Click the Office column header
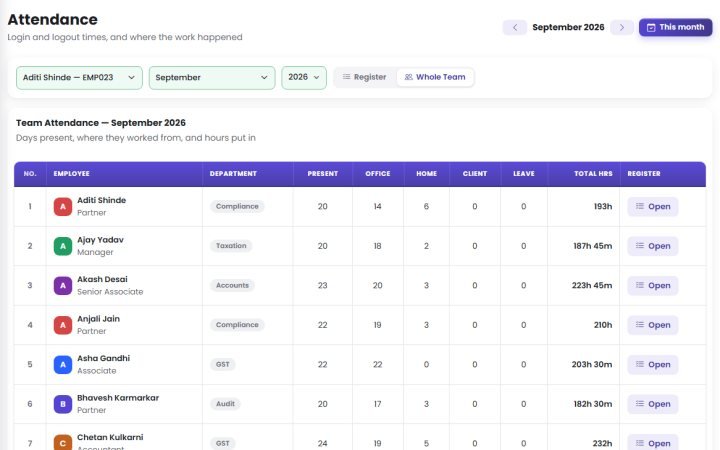The image size is (720, 450). (377, 174)
